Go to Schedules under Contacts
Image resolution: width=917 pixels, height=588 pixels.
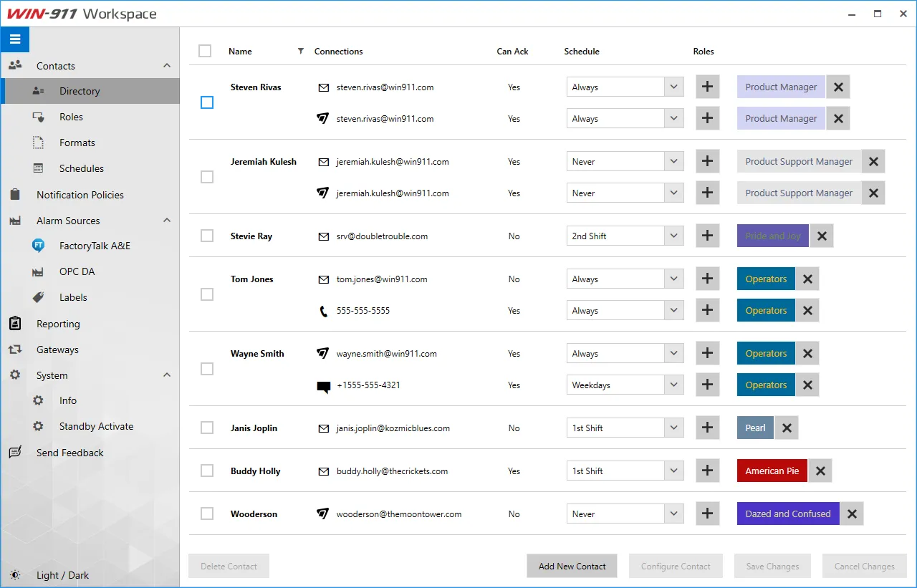(x=81, y=168)
